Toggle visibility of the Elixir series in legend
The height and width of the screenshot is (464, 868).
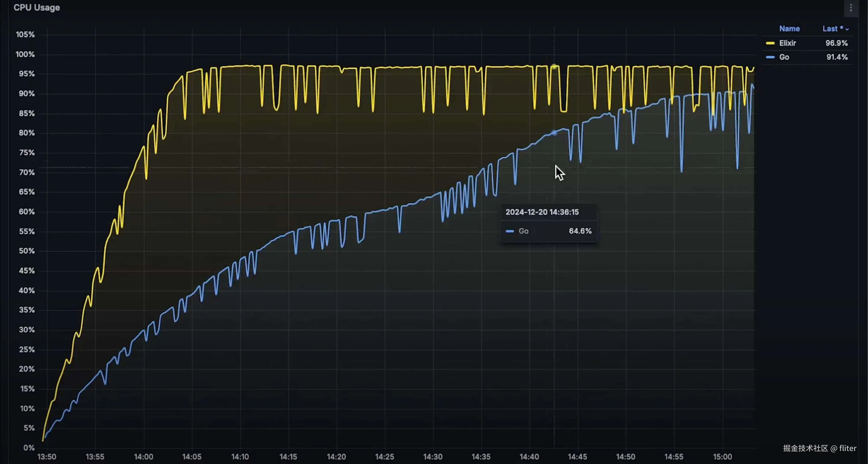(787, 43)
